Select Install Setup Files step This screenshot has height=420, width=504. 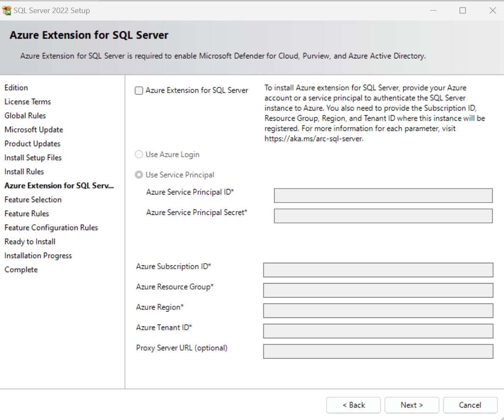pos(33,158)
